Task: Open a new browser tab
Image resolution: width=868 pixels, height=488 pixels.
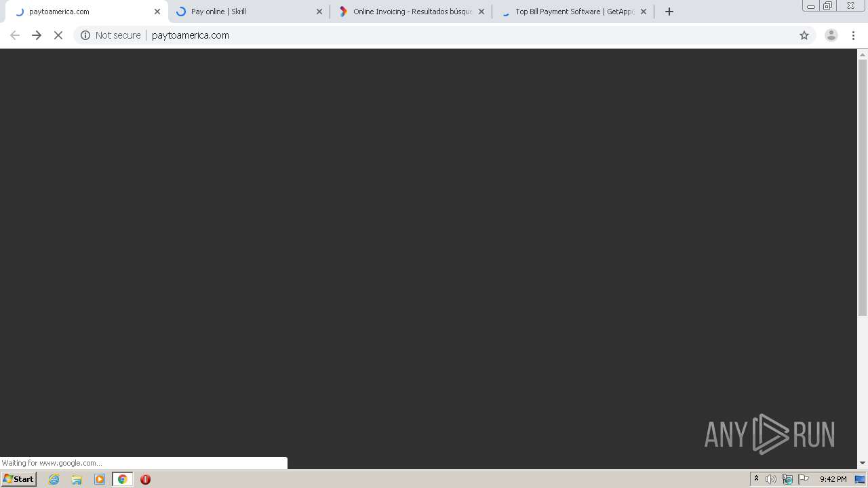Action: click(x=669, y=12)
